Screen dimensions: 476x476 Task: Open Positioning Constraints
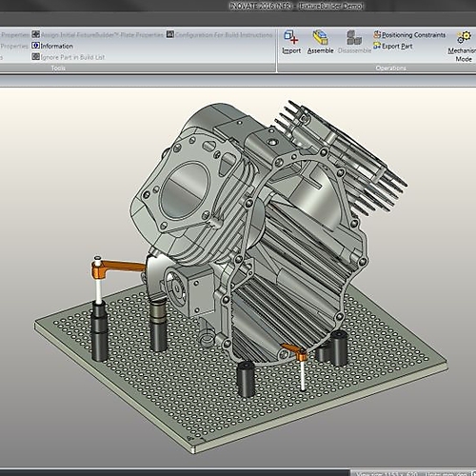(x=409, y=35)
